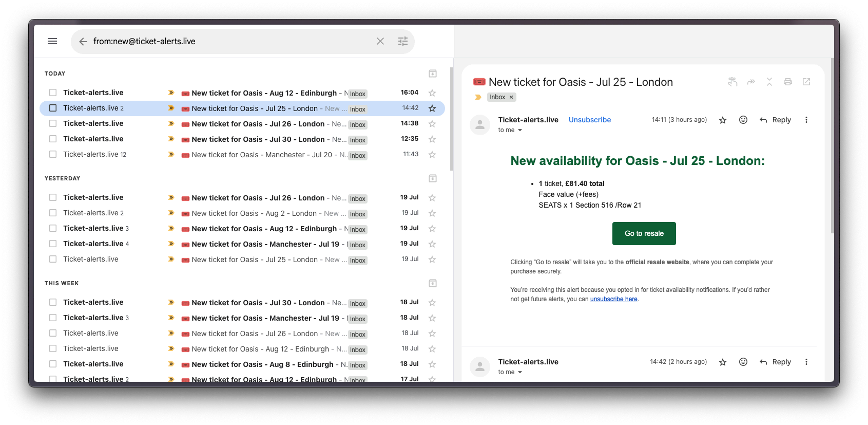Open the email New ticket for Oasis - Jul 30 - London at 12:35

(x=242, y=139)
